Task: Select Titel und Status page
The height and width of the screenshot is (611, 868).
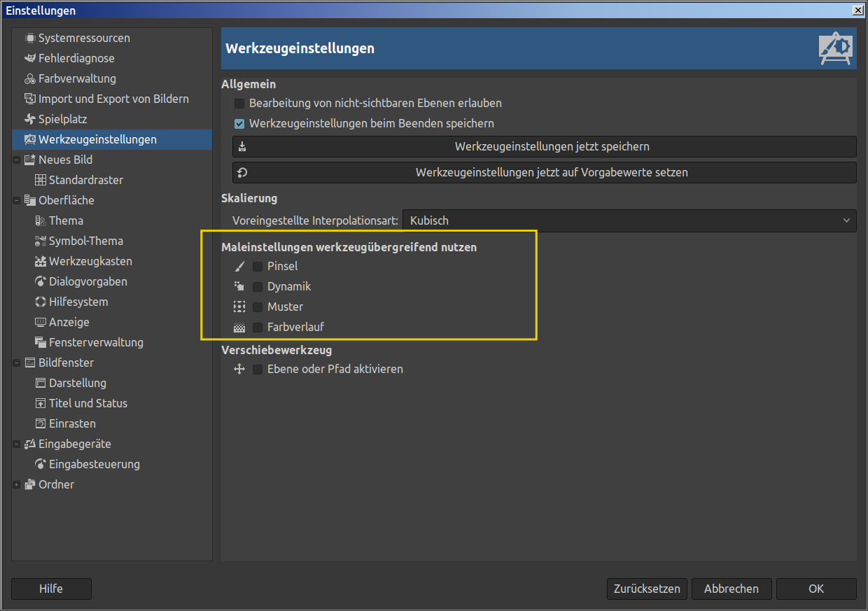Action: click(87, 403)
